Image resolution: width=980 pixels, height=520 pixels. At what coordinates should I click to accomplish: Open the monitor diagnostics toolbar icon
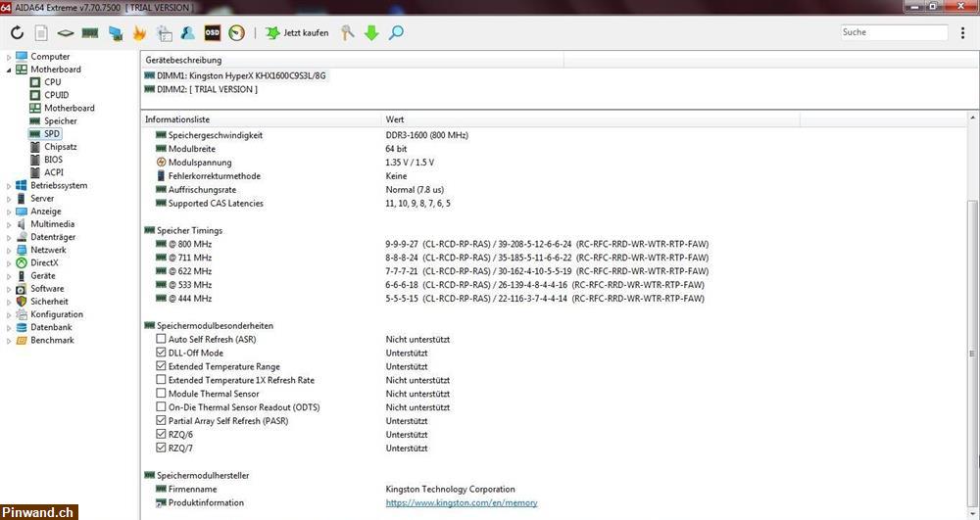115,33
